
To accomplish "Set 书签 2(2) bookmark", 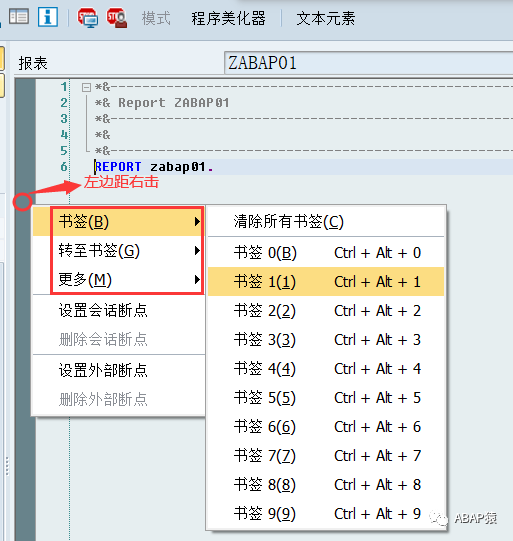I will pos(326,311).
